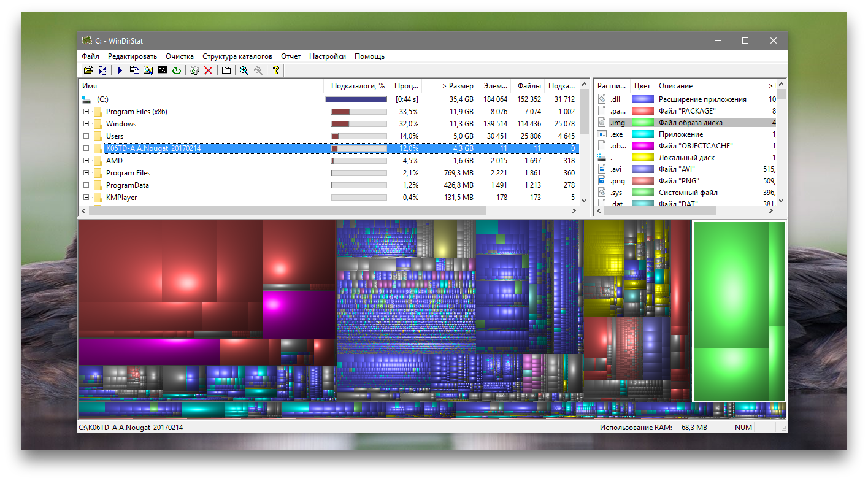This screenshot has height=481, width=868.
Task: Click the Users folder icon in tree
Action: [98, 136]
